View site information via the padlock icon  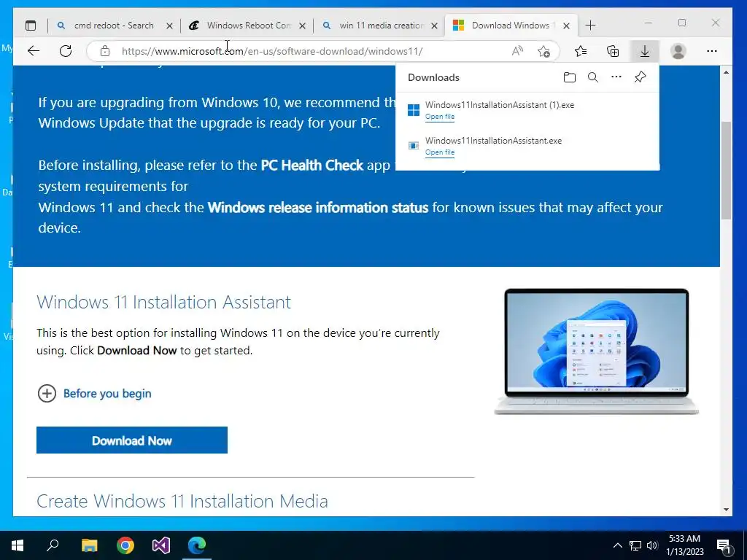point(105,51)
